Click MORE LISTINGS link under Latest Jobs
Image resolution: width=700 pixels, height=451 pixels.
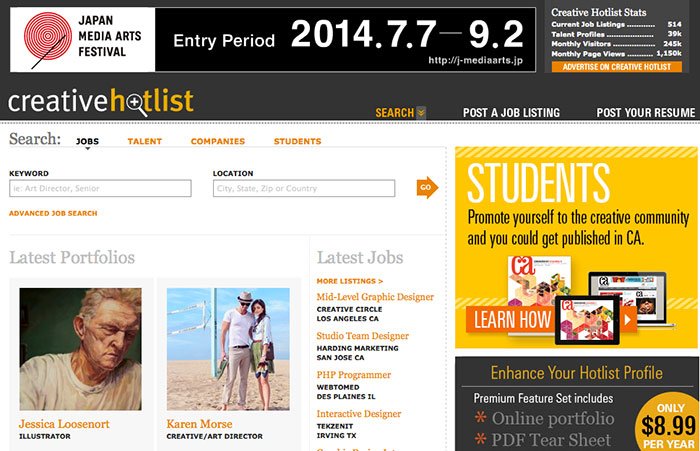[350, 281]
